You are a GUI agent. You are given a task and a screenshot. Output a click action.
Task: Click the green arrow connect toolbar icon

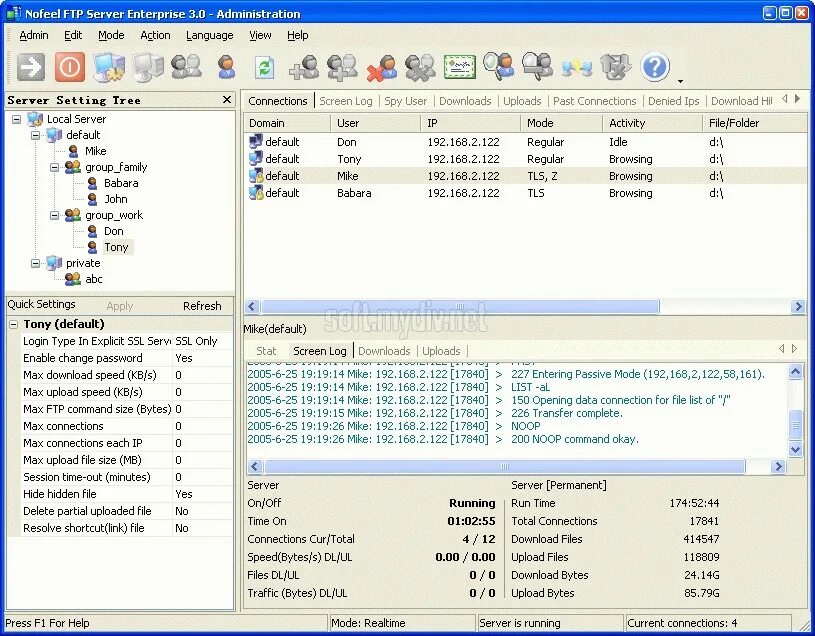pyautogui.click(x=31, y=67)
